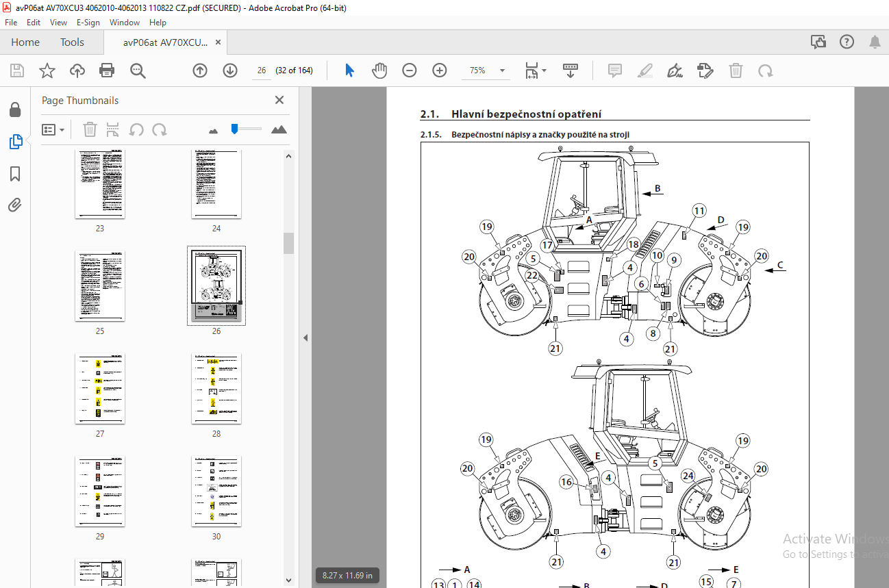Open thumbnails options dropdown menu
The width and height of the screenshot is (889, 588).
click(53, 129)
